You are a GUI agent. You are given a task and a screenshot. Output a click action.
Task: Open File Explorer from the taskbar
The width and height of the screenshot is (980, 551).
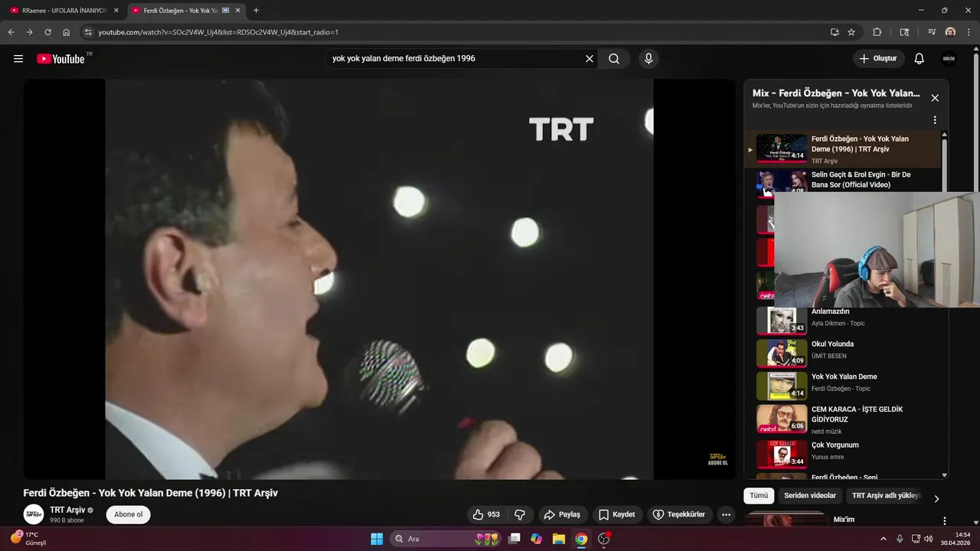coord(559,539)
